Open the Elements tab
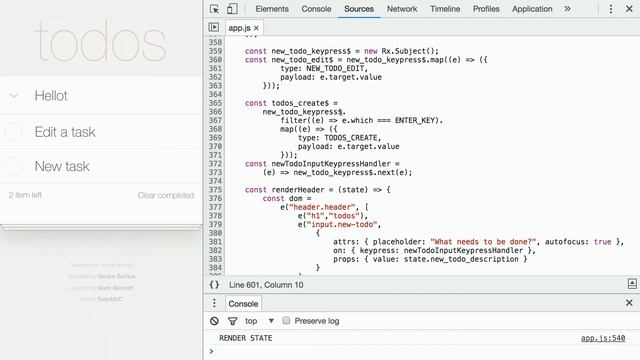Viewport: 640px width, 360px height. [x=272, y=9]
